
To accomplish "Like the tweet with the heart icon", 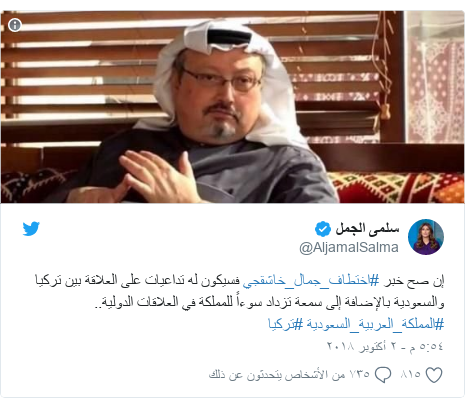I will 434,375.
